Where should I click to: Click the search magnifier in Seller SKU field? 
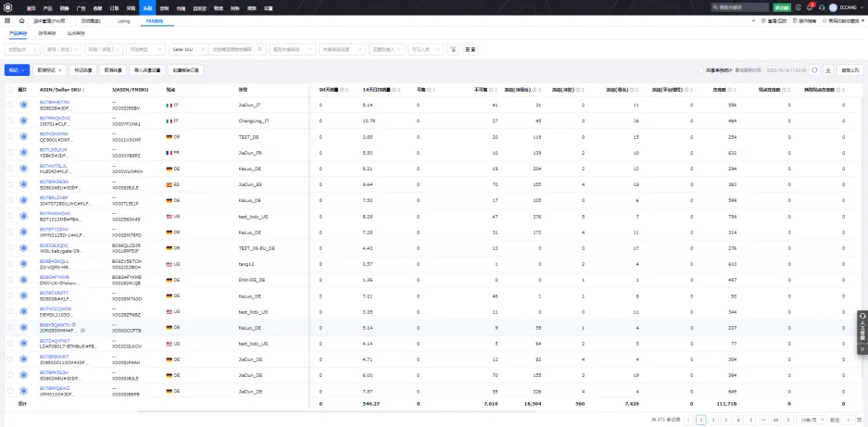click(x=259, y=49)
